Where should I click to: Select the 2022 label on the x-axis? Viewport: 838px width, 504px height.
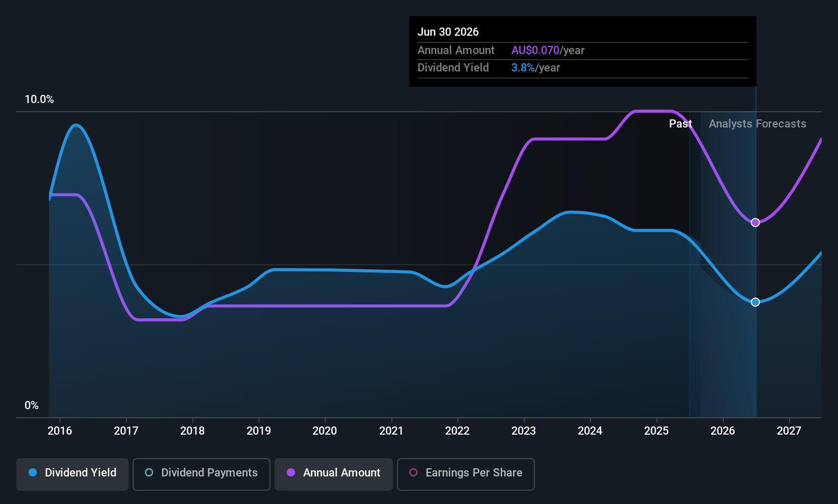coord(457,431)
